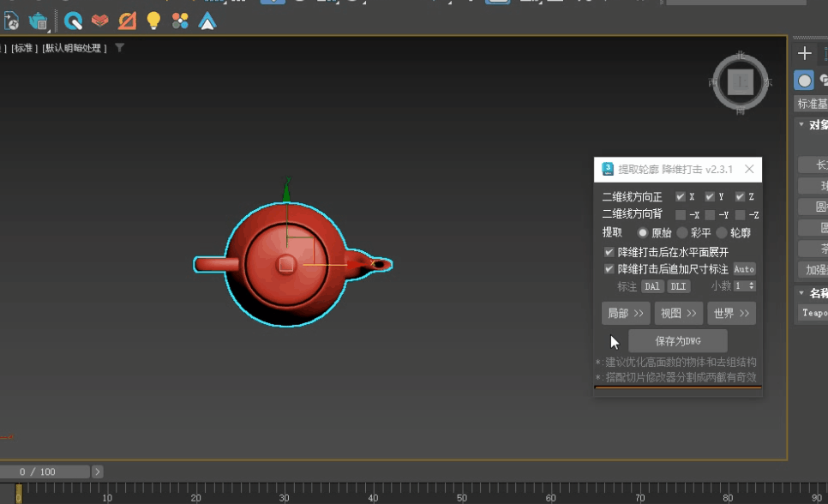Screen dimensions: 828x504
Task: Toggle 降维打击后追加尺寸标注 checkbox
Action: pyautogui.click(x=609, y=269)
